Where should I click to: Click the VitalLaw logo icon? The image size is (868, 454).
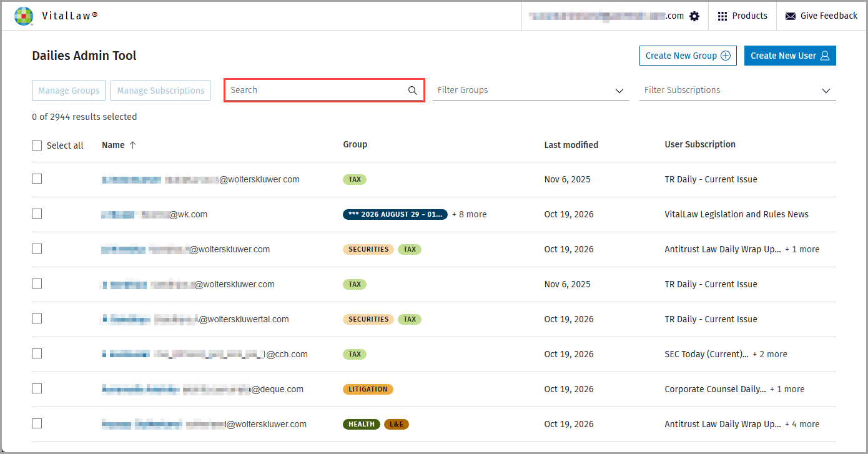(x=24, y=16)
